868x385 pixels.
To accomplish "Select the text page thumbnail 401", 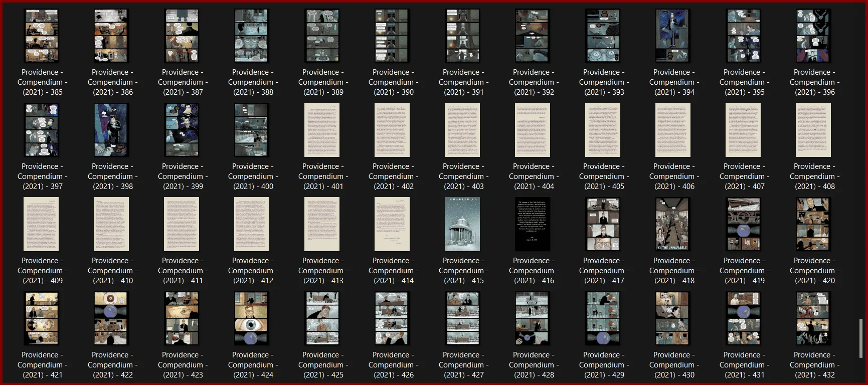I will [x=322, y=130].
